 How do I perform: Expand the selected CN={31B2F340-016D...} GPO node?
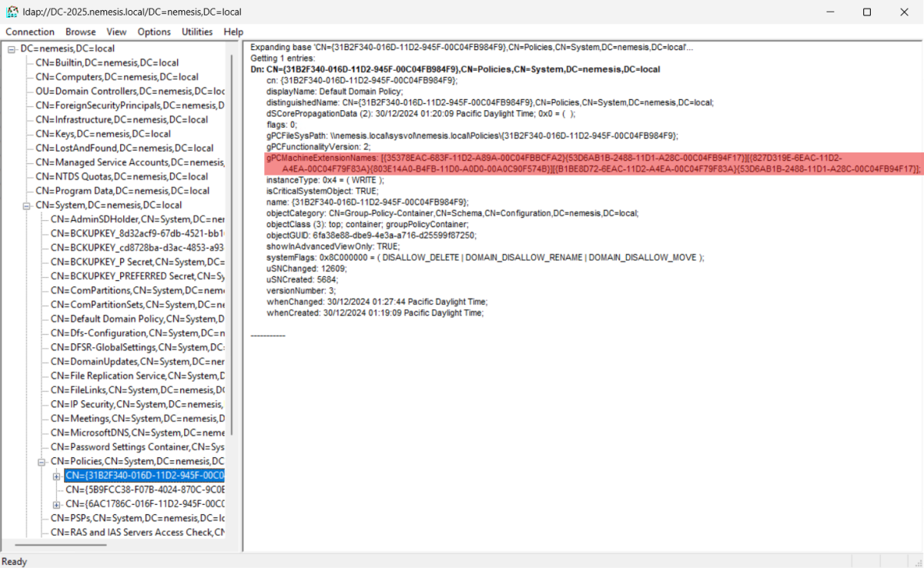[x=55, y=476]
